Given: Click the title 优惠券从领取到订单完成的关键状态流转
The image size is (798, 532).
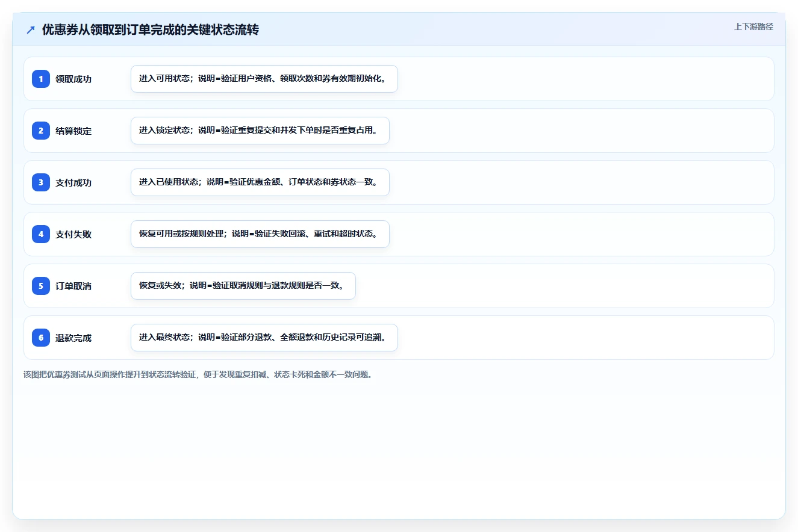Looking at the screenshot, I should (x=151, y=29).
